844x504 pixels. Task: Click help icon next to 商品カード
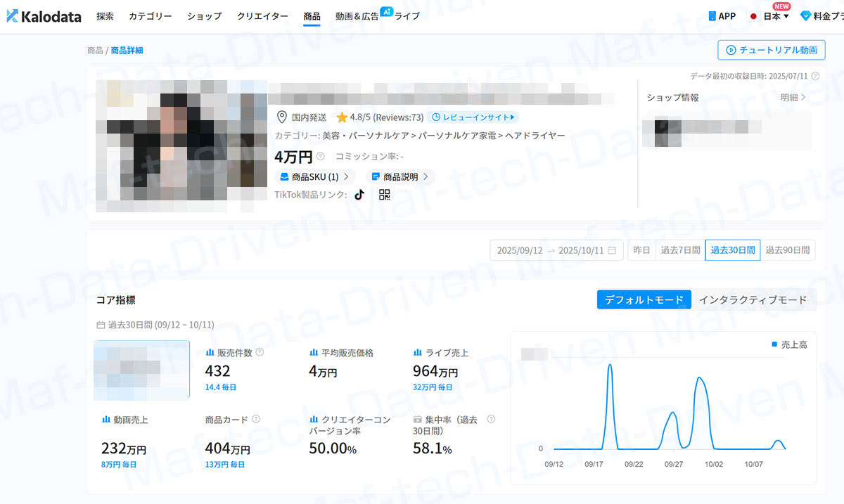[256, 419]
